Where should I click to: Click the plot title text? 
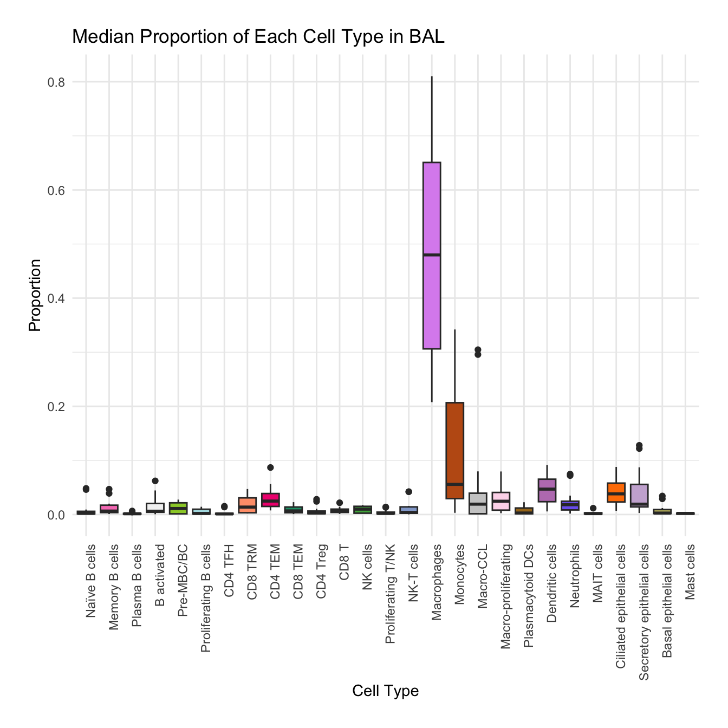258,37
